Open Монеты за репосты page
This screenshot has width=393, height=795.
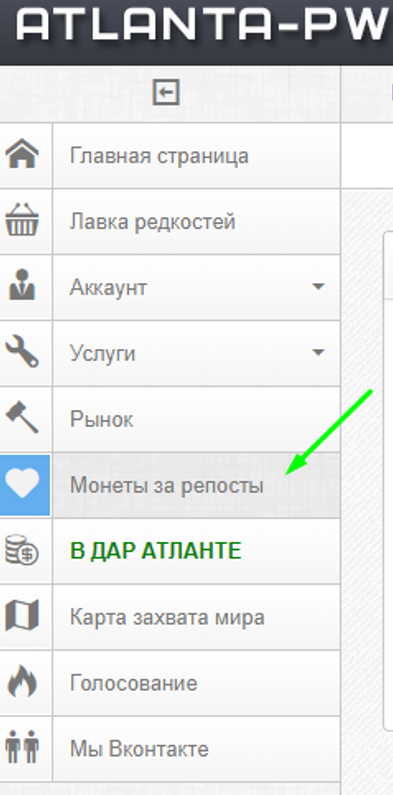(x=196, y=485)
